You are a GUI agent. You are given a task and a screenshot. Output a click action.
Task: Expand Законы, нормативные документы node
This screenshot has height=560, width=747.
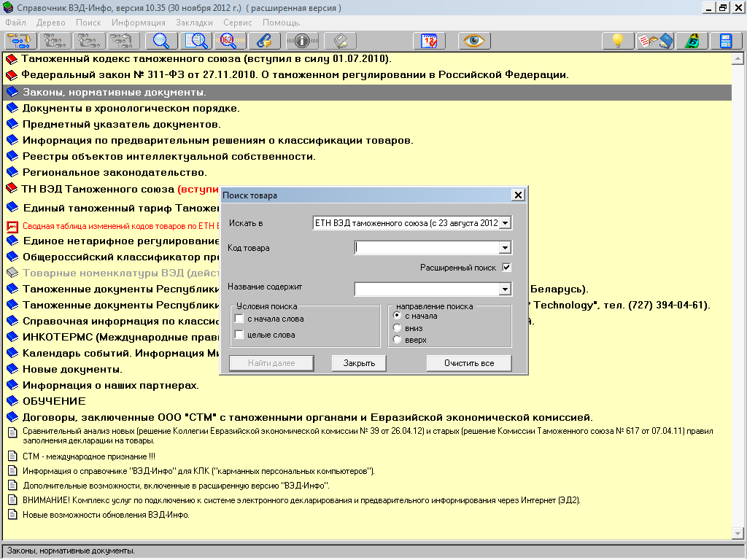[12, 93]
